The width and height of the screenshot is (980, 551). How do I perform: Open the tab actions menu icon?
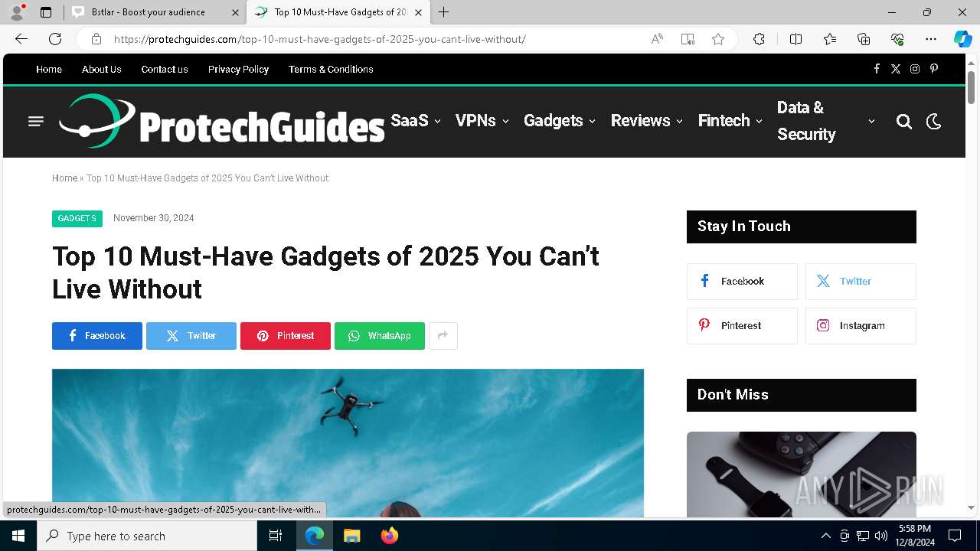click(46, 12)
